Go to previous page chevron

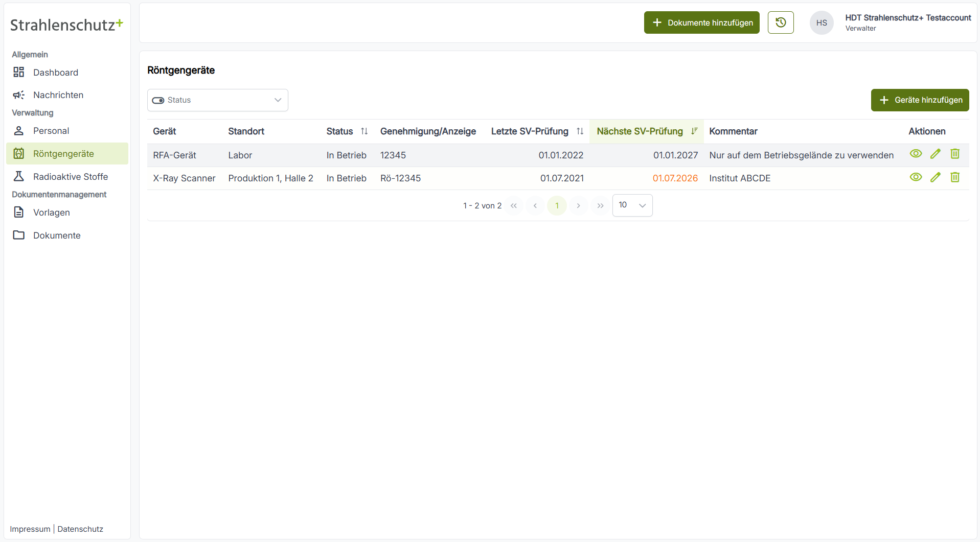click(535, 205)
